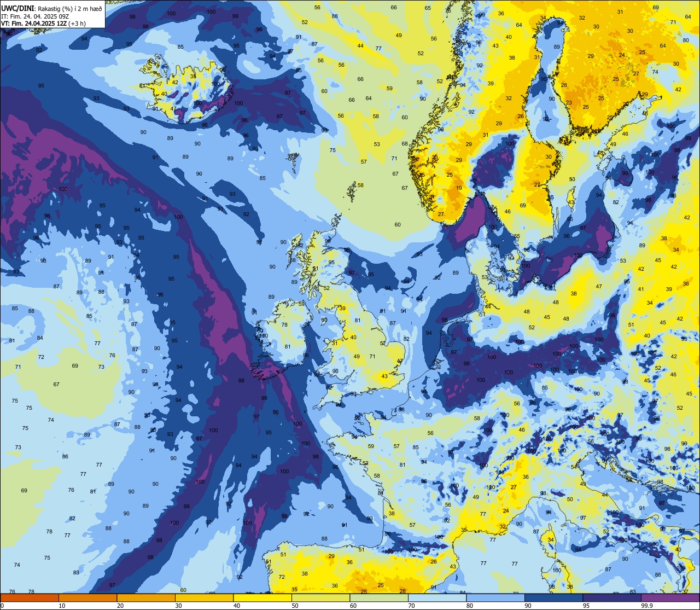
Task: Click the 'UWC/DINI: Rakastig (%) í 2 m hæð' title
Action: pos(51,8)
